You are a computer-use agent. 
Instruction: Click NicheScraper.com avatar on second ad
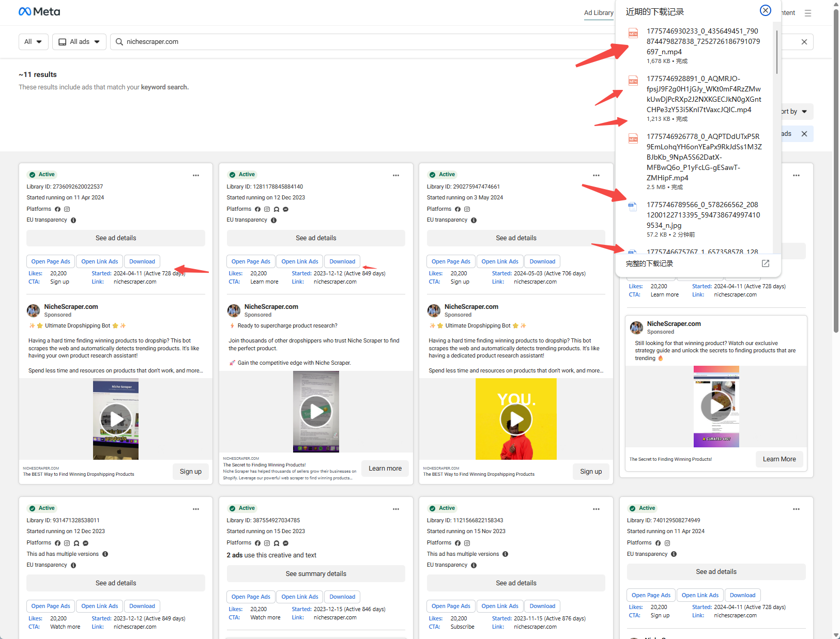pyautogui.click(x=234, y=310)
